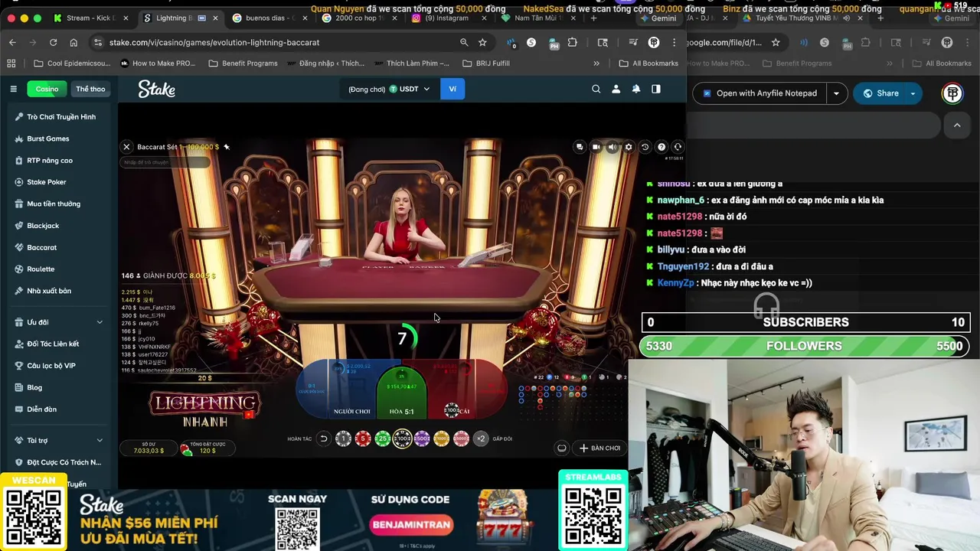The image size is (980, 551).
Task: Open the Stake user profile icon
Action: [616, 89]
